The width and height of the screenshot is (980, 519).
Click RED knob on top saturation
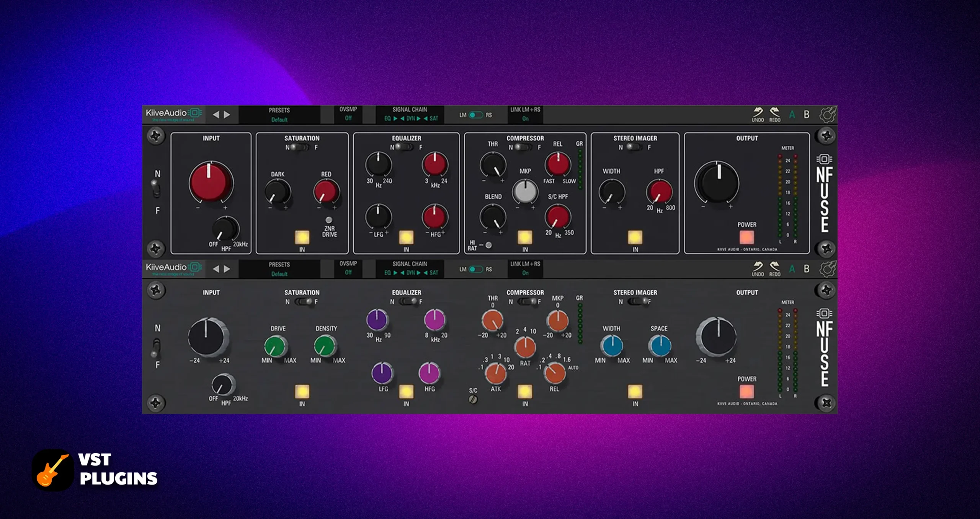(327, 192)
